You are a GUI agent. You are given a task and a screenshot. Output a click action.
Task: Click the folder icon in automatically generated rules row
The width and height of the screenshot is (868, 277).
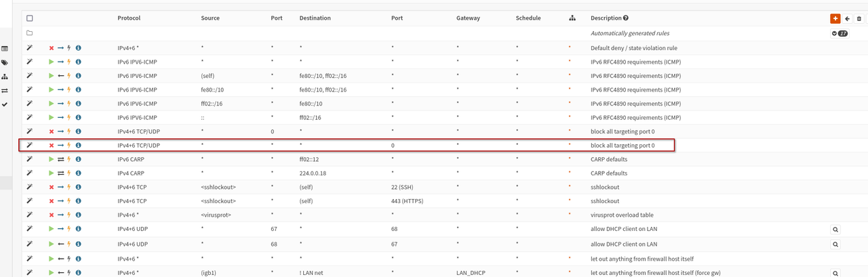click(x=29, y=33)
